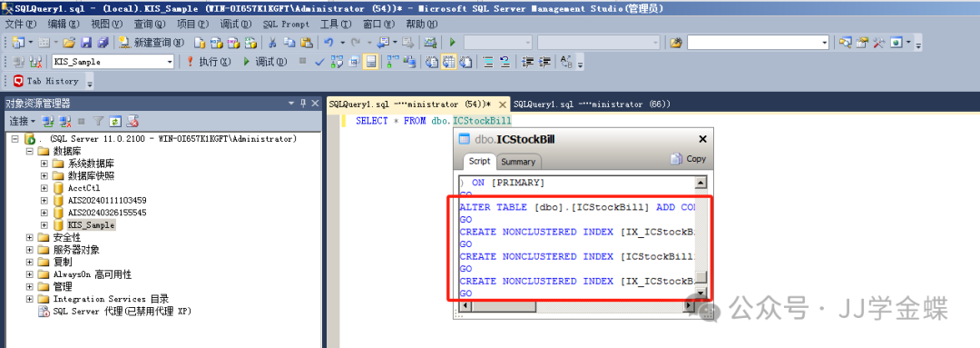Expand the KIS_Sample database node
The image size is (980, 348).
(x=44, y=224)
